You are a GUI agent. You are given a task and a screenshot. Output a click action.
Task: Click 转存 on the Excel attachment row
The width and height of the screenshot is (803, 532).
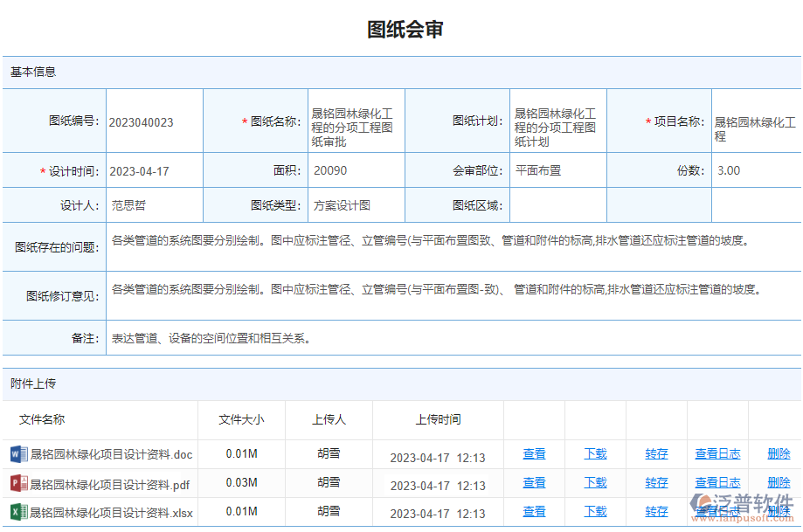click(x=655, y=512)
